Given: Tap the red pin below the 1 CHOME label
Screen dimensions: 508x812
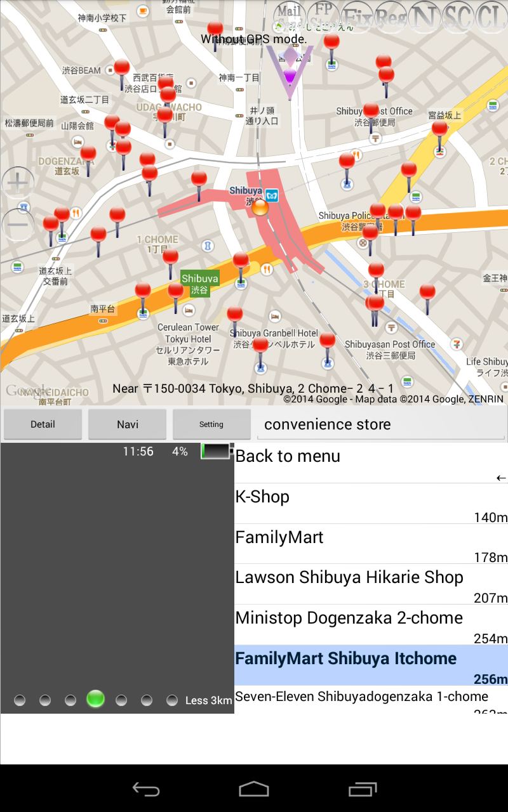Looking at the screenshot, I should (170, 264).
